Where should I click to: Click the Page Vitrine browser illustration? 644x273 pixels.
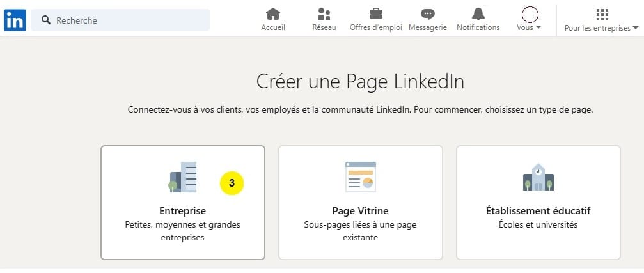pyautogui.click(x=361, y=177)
